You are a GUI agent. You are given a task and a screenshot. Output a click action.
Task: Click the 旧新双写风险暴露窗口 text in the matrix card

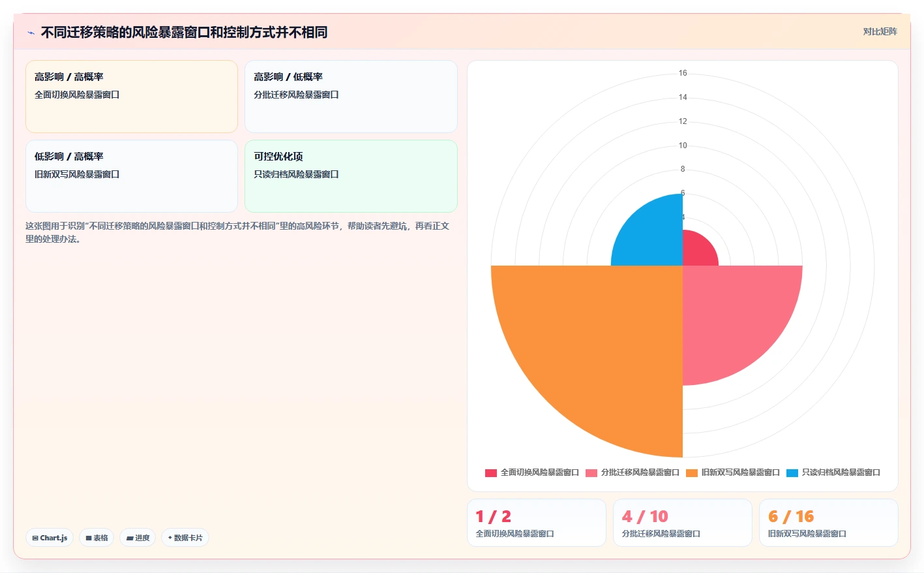(x=77, y=174)
